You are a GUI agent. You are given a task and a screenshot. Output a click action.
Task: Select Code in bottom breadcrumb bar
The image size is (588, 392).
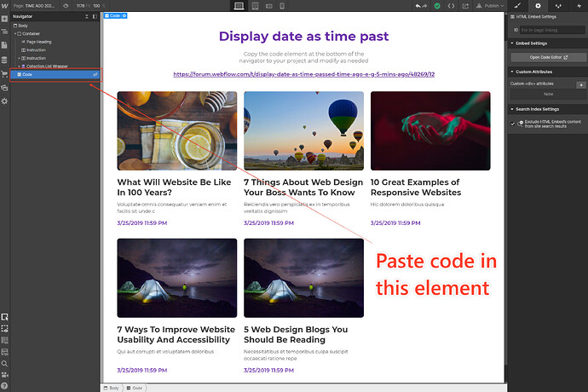tap(135, 388)
